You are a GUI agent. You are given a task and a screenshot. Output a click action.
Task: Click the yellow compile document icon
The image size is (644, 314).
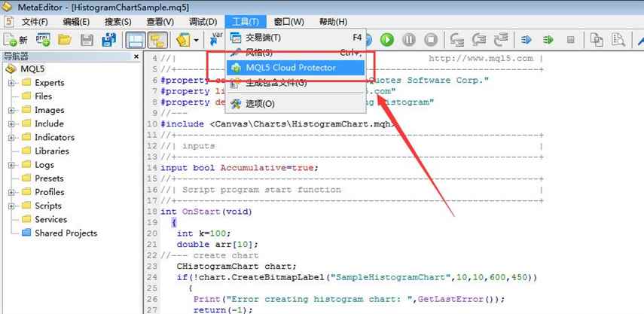183,40
